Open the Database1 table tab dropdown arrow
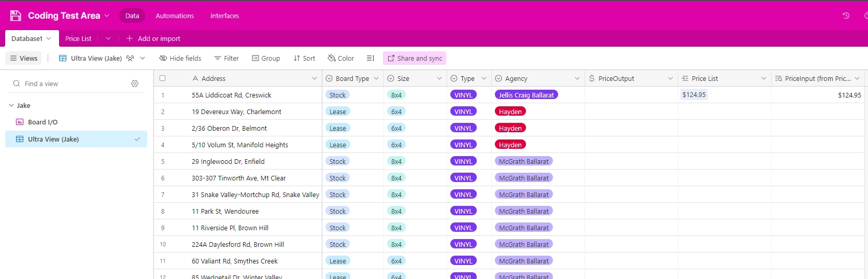Viewport: 868px width, 279px height. click(x=49, y=38)
